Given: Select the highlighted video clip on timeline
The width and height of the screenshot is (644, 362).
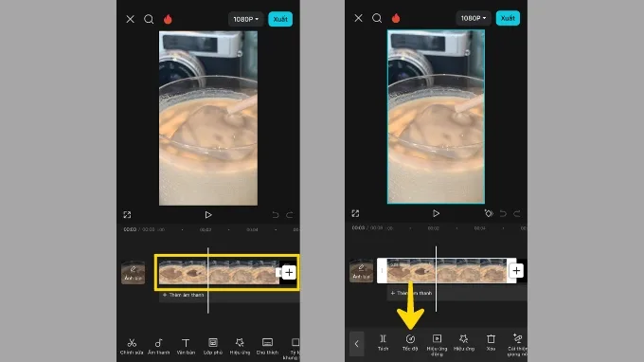Looking at the screenshot, I should pyautogui.click(x=219, y=272).
